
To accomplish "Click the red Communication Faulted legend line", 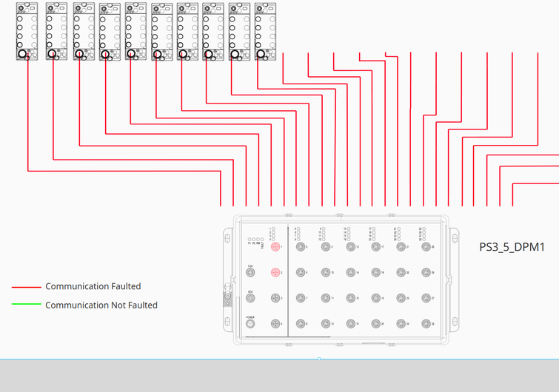I will pos(26,287).
